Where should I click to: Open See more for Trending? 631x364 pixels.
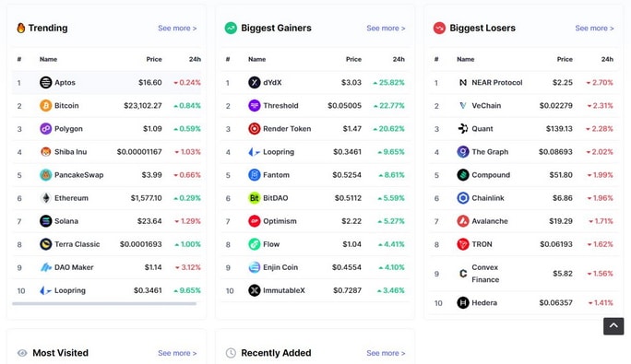[177, 29]
